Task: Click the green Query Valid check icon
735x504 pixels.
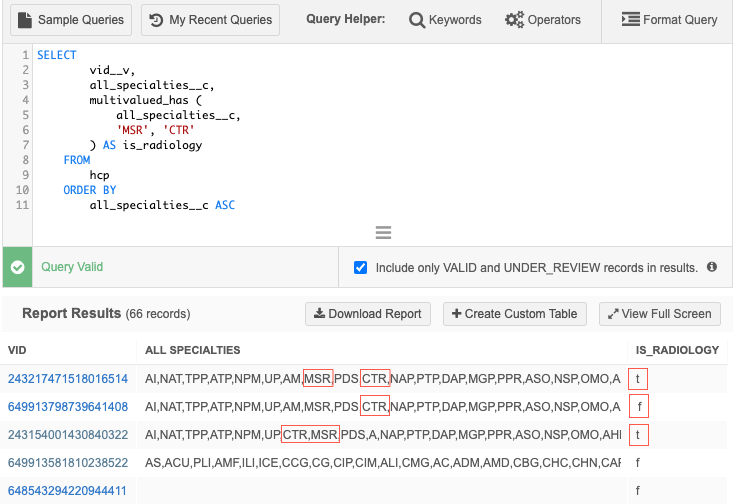Action: point(17,268)
